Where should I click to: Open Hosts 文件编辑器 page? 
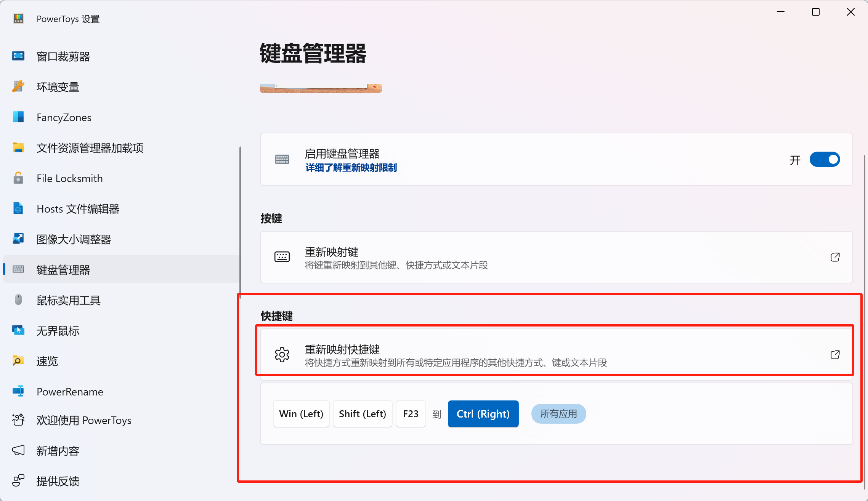point(121,209)
